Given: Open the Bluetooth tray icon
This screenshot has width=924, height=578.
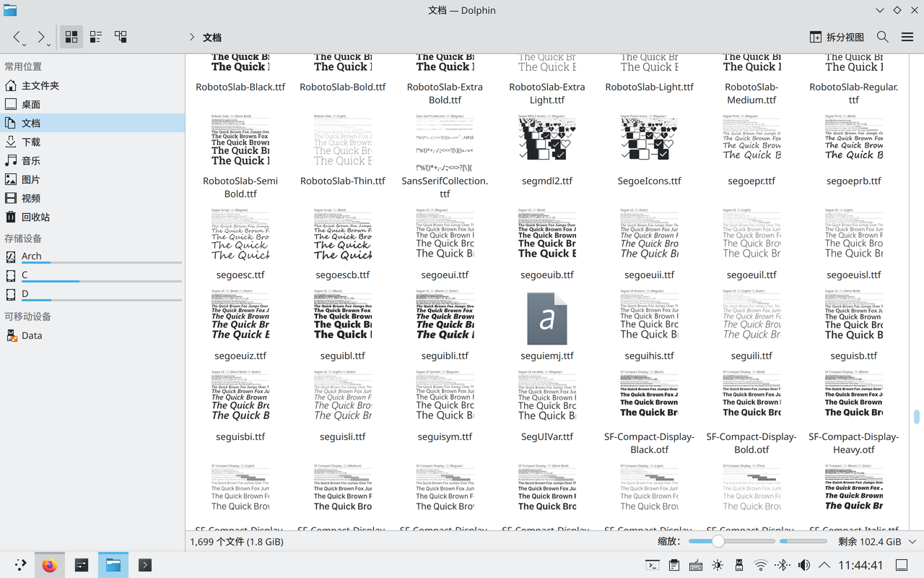Looking at the screenshot, I should click(783, 565).
